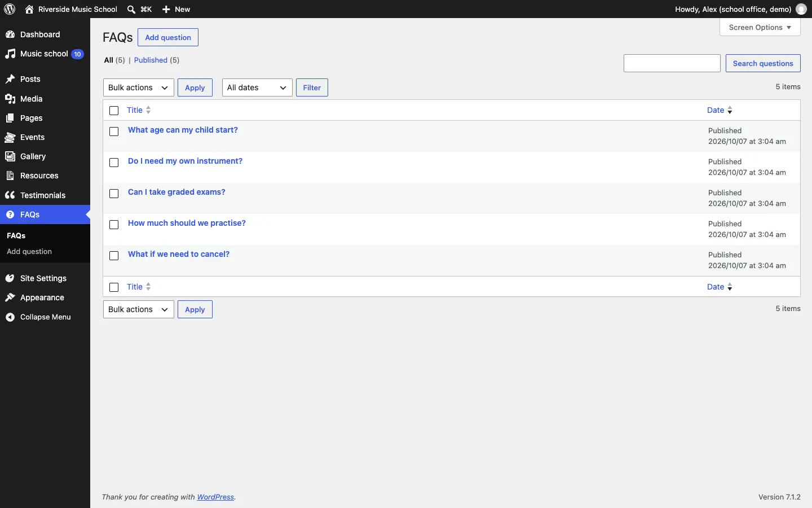The image size is (812, 508).
Task: Click the Music school note icon
Action: click(10, 54)
